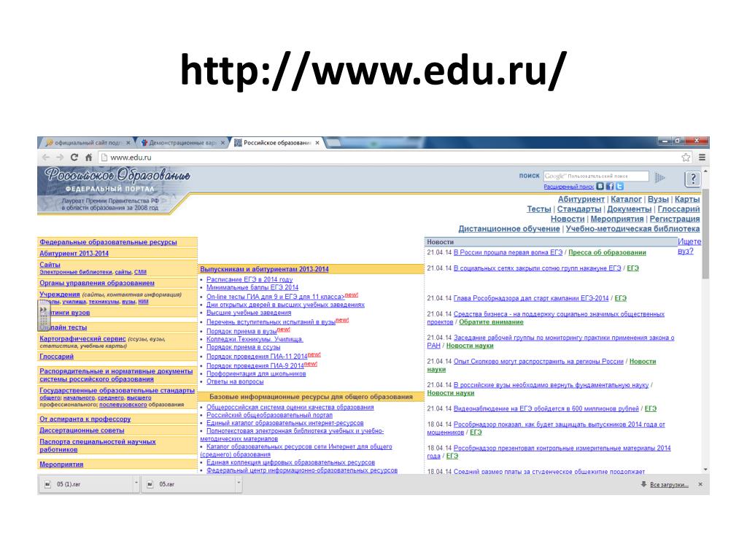
Task: Open Ответы на вопросы link
Action: [235, 382]
